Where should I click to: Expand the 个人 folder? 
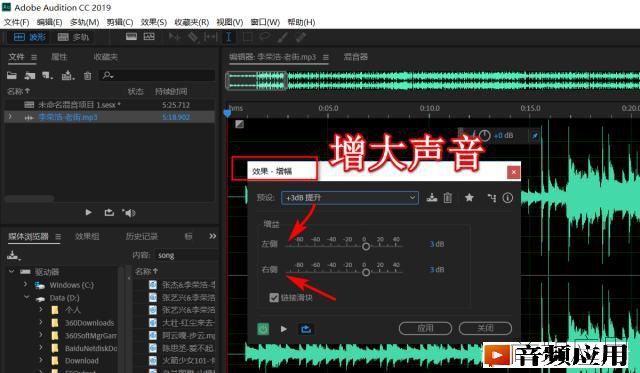(x=41, y=310)
